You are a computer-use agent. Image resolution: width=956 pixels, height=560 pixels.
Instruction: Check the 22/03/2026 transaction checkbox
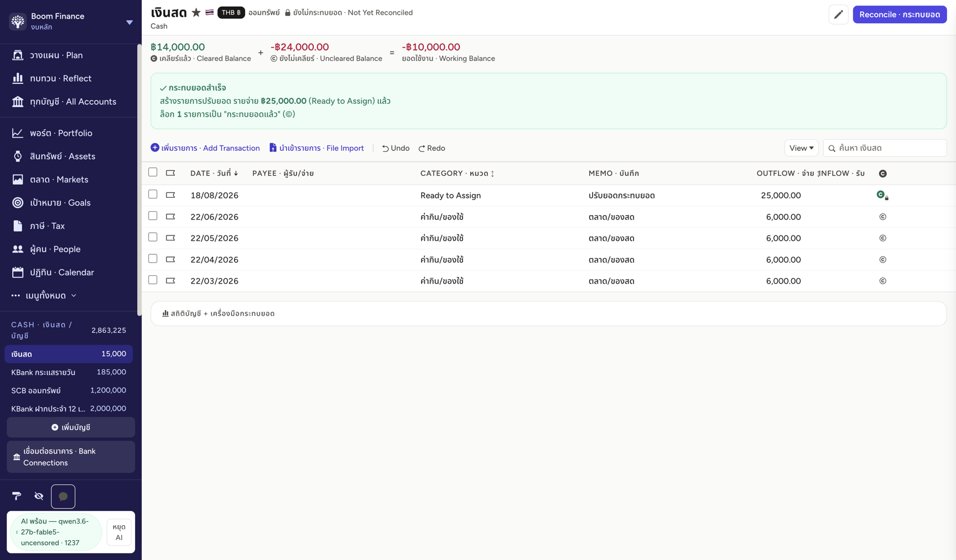pos(153,280)
